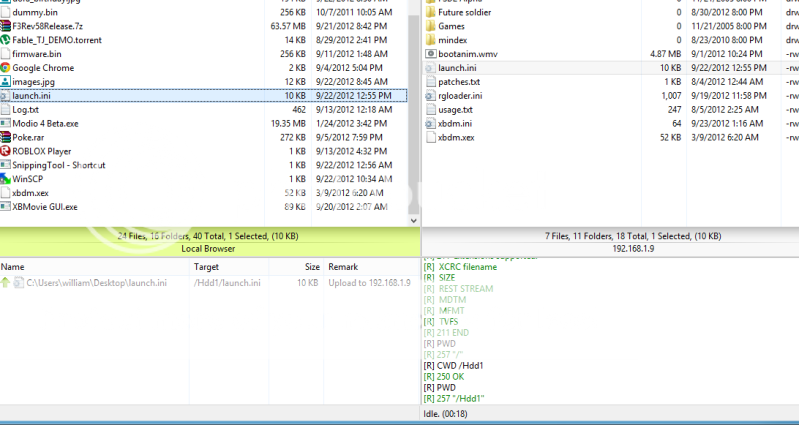The width and height of the screenshot is (799, 425).
Task: Click the Name column header in queue
Action: (x=13, y=267)
